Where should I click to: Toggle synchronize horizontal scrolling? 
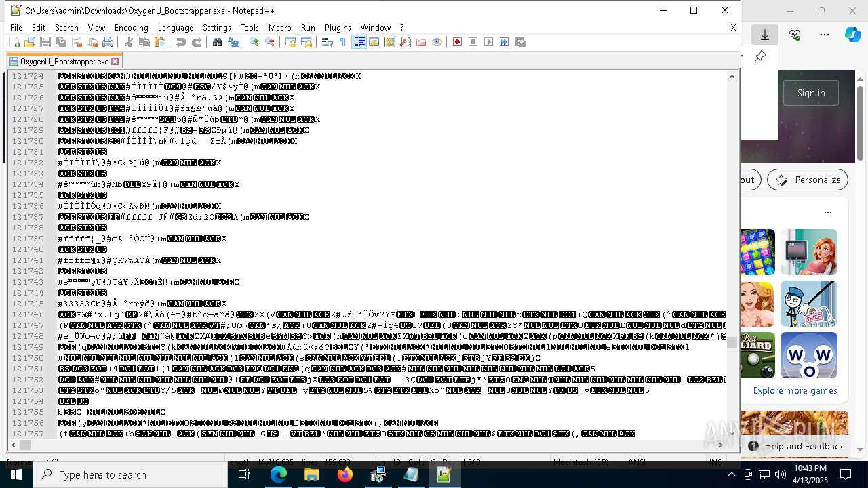click(307, 42)
